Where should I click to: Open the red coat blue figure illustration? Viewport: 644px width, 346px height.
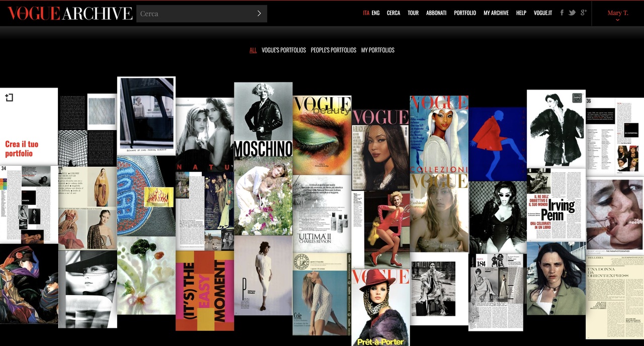(x=498, y=144)
